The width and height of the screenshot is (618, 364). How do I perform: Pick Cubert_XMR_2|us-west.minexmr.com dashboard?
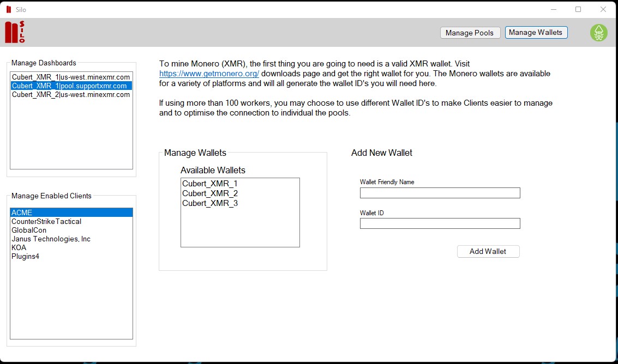71,94
